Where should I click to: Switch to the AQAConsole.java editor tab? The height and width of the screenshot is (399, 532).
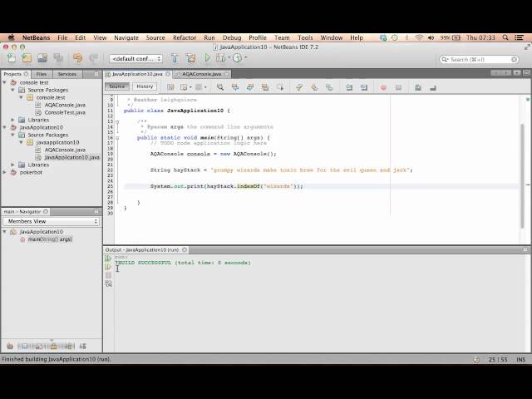(201, 74)
